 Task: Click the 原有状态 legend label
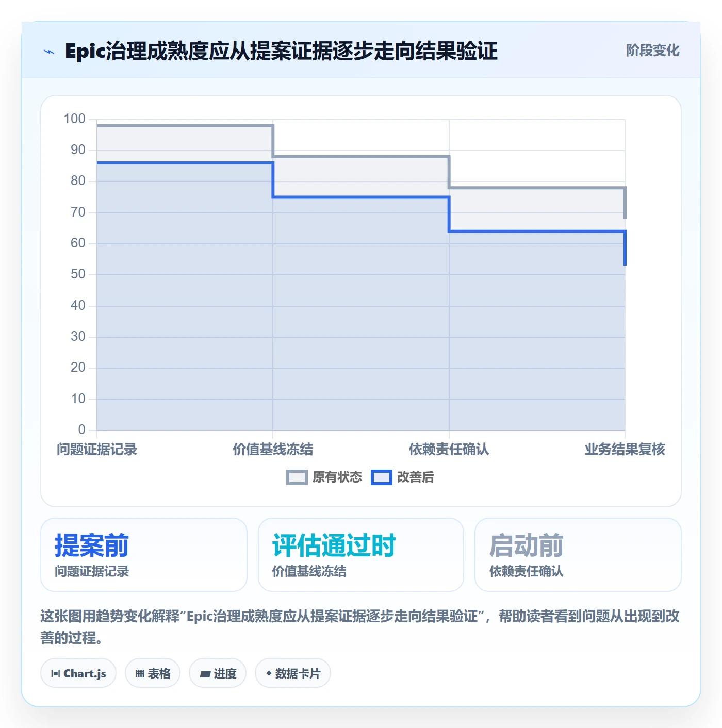(x=337, y=477)
